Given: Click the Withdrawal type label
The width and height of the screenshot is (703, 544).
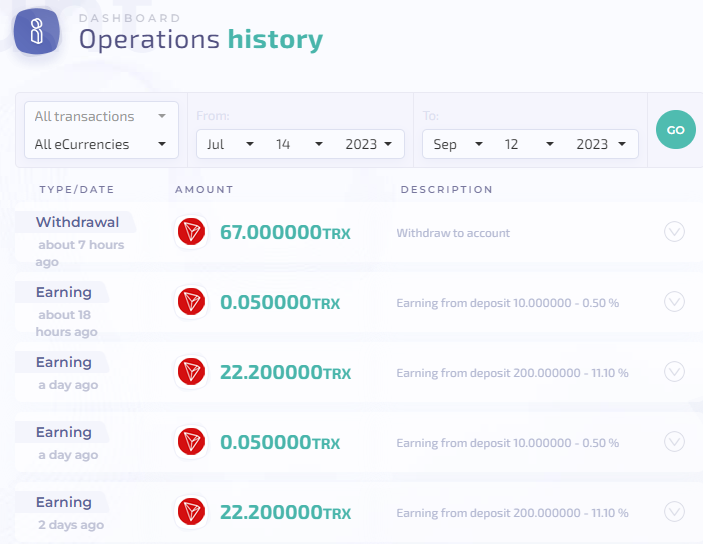Looking at the screenshot, I should pyautogui.click(x=77, y=222).
